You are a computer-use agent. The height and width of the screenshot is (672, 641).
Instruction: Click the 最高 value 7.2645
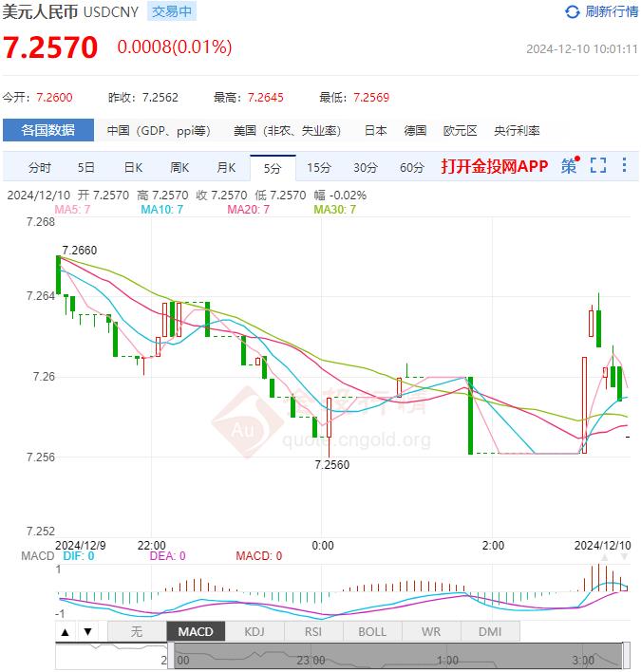tap(266, 98)
